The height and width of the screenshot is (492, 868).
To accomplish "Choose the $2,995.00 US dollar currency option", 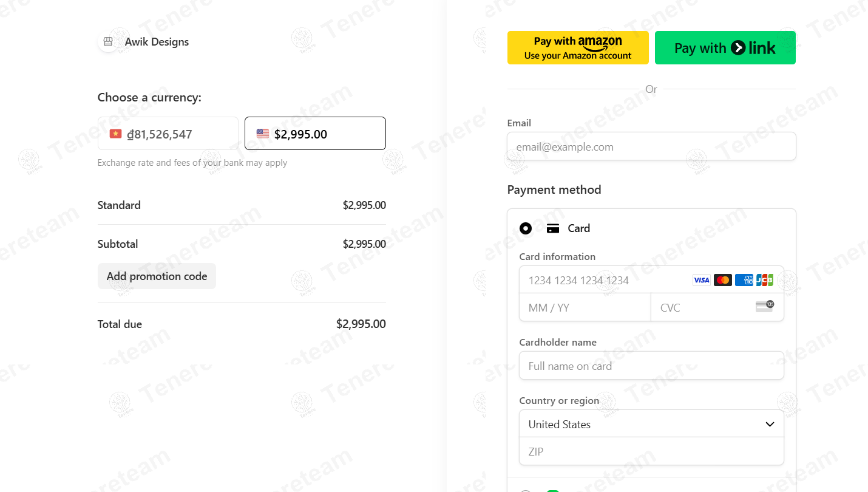I will pyautogui.click(x=315, y=134).
